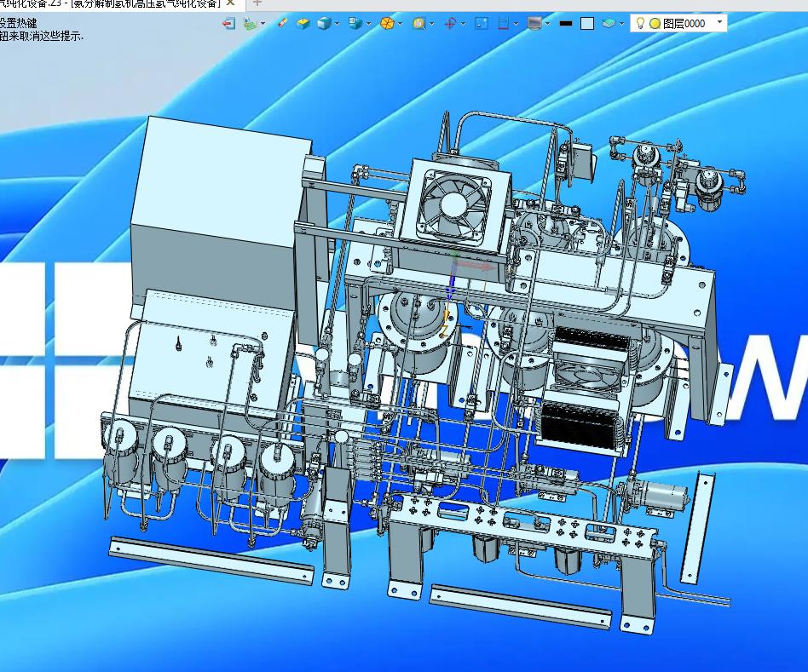Click the yellow-top box icon

[303, 23]
